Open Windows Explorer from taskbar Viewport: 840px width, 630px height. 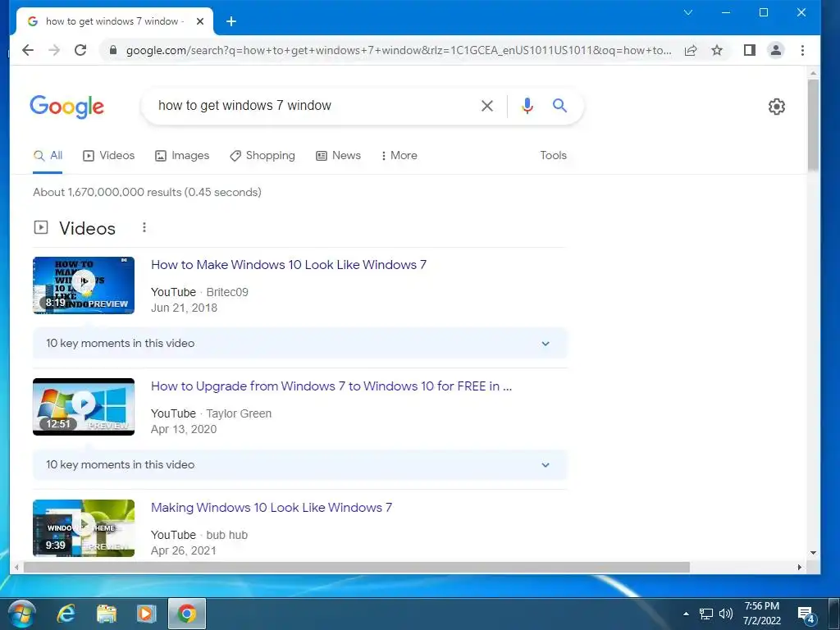point(107,614)
